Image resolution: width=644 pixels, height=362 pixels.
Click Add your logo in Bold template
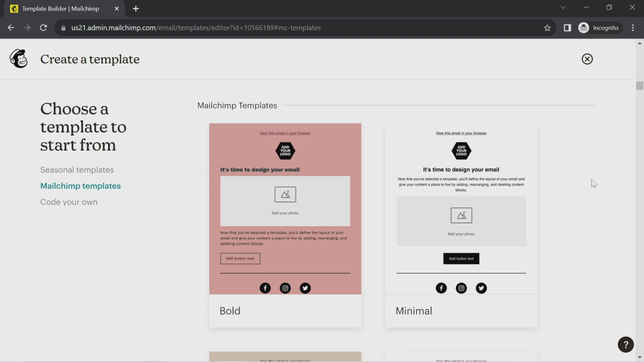[x=285, y=151]
